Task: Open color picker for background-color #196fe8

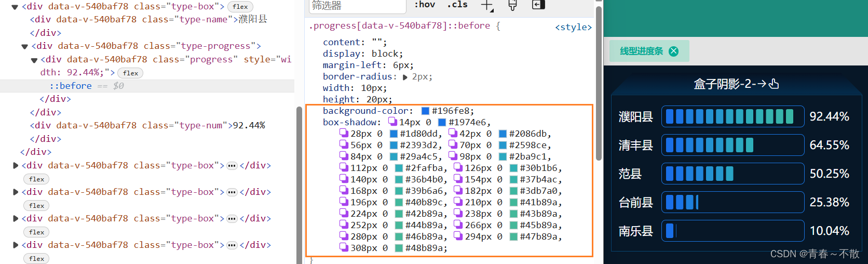Action: click(x=425, y=111)
